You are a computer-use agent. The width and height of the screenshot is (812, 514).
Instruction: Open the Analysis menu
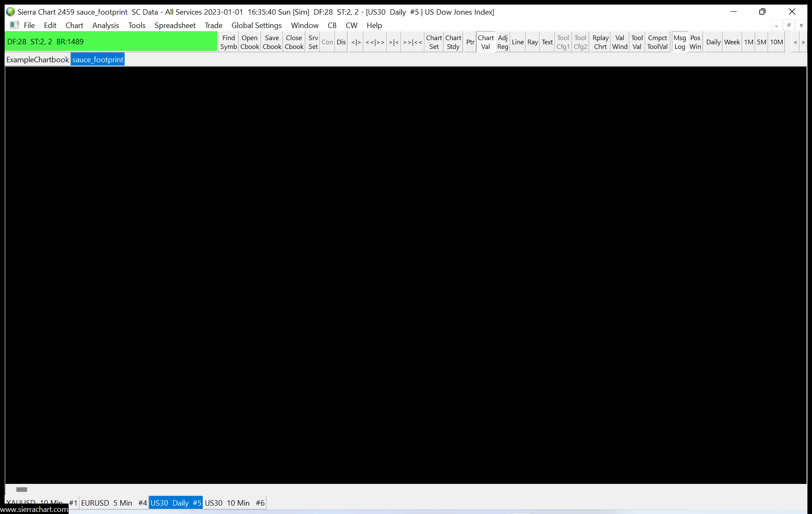(105, 25)
